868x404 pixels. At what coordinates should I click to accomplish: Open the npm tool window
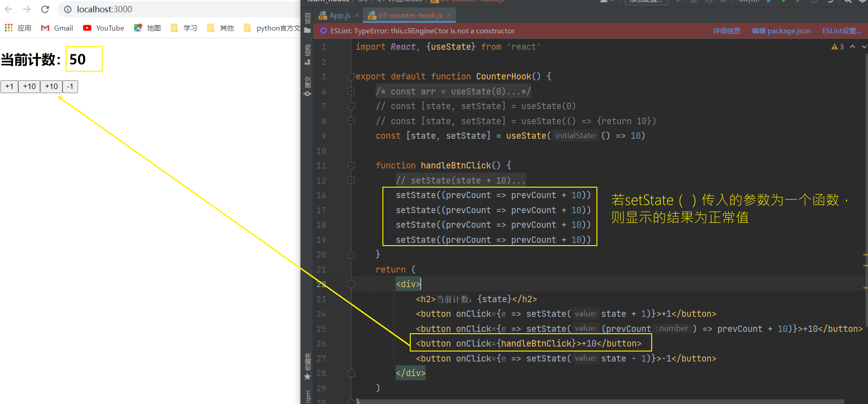(x=308, y=397)
